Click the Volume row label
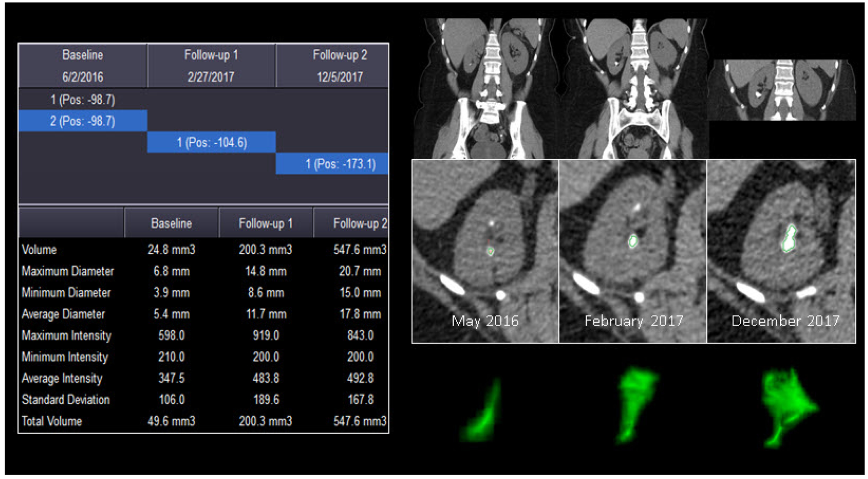Viewport: 868px width, 479px height. coord(39,250)
